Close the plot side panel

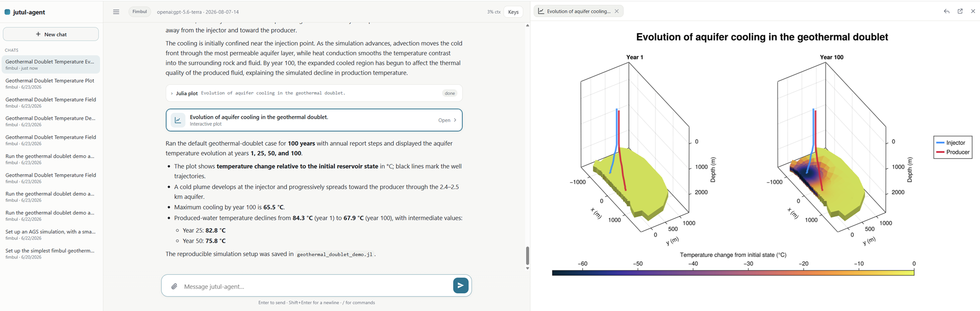(x=973, y=11)
